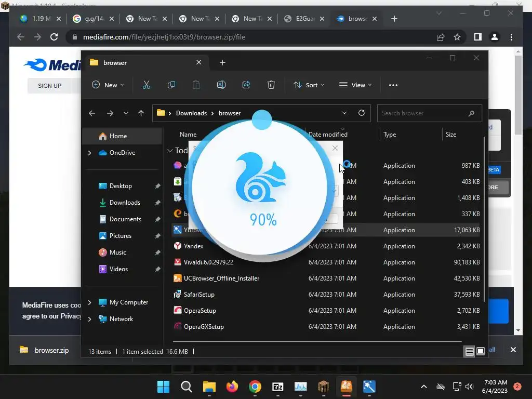Screen dimensions: 532x399
Task: Open Chrome three-dot menu
Action: pyautogui.click(x=511, y=37)
